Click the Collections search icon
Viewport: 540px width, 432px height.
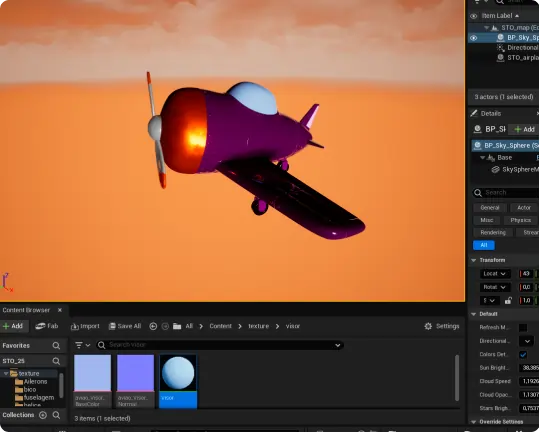[56, 415]
